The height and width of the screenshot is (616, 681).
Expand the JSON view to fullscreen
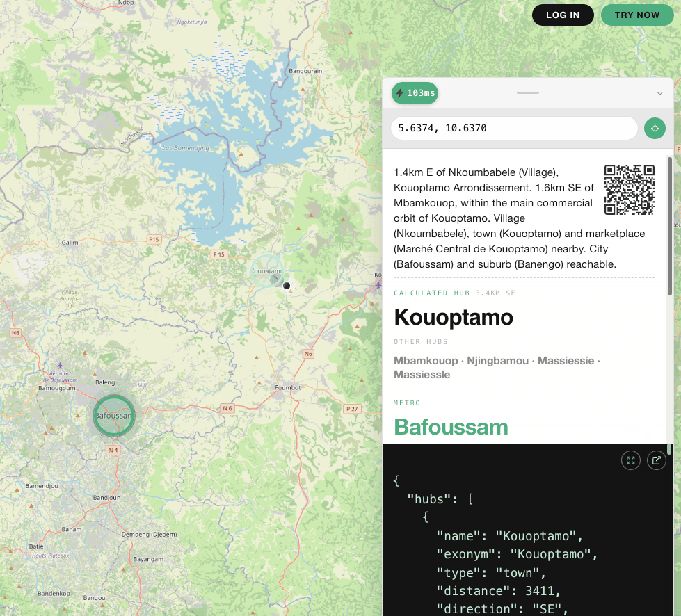[631, 460]
